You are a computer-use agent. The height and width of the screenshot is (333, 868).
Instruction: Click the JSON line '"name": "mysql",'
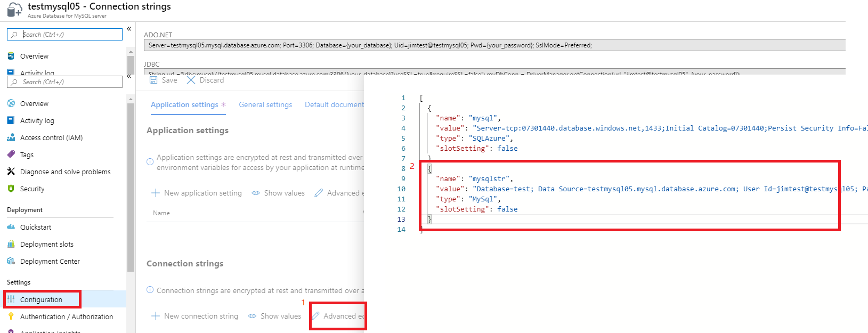point(468,118)
